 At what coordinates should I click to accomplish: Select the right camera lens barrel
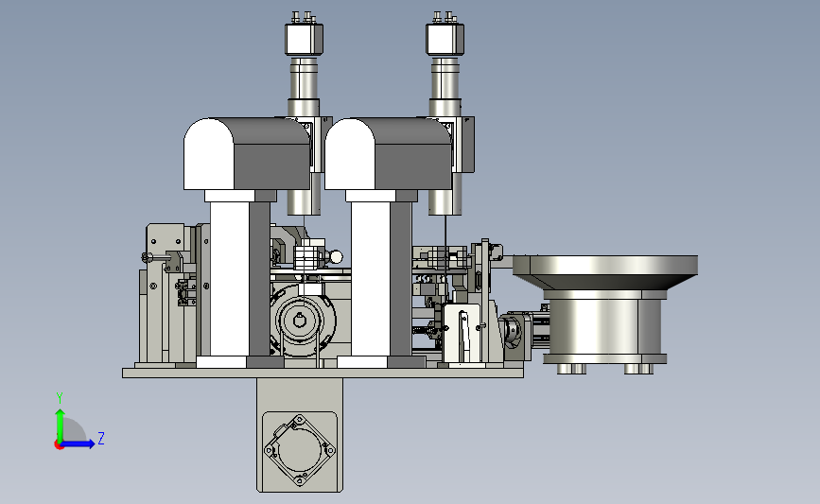445,78
